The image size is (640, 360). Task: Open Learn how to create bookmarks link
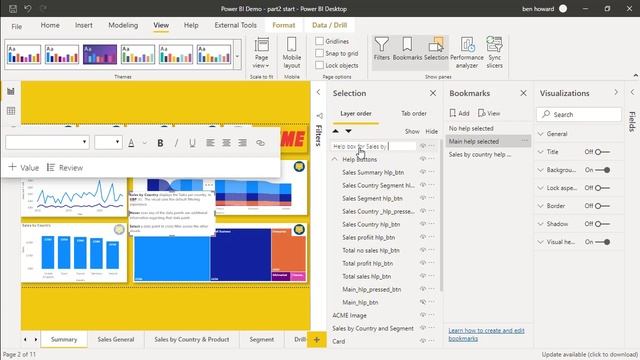click(486, 334)
